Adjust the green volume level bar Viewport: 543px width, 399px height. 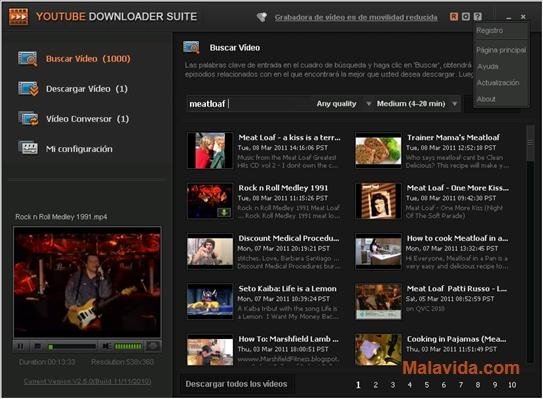[x=128, y=346]
